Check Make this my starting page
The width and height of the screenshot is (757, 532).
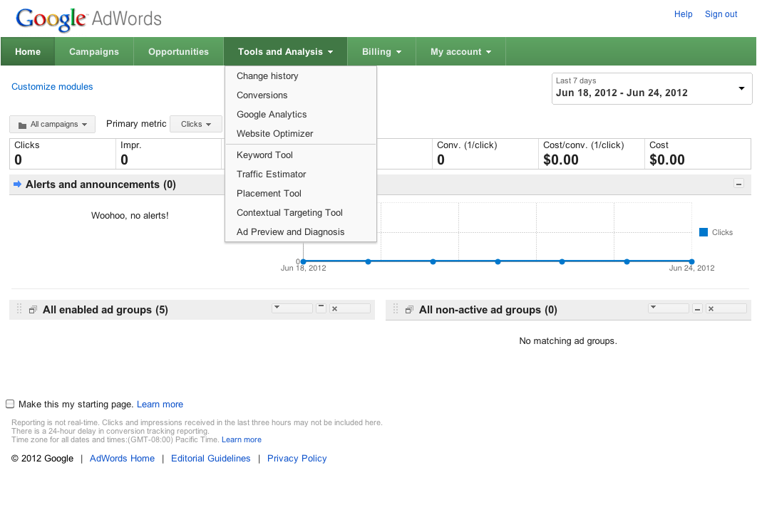coord(10,404)
